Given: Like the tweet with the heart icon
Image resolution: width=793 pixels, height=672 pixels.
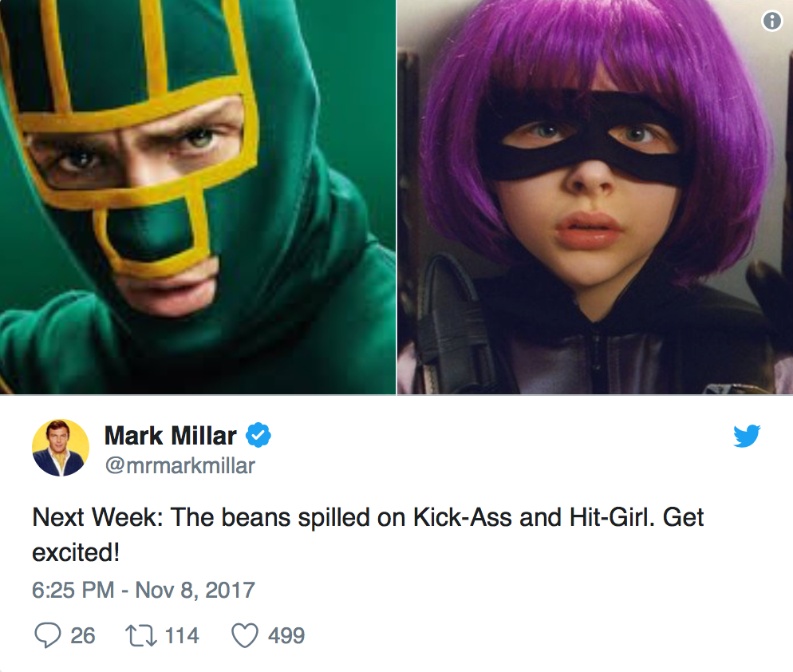Looking at the screenshot, I should pos(244,635).
